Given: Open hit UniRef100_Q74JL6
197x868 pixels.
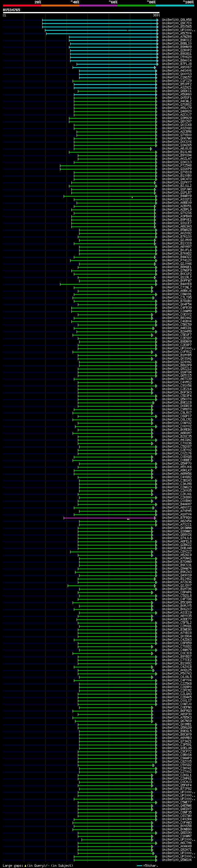Looking at the screenshot, I should pos(177,538).
